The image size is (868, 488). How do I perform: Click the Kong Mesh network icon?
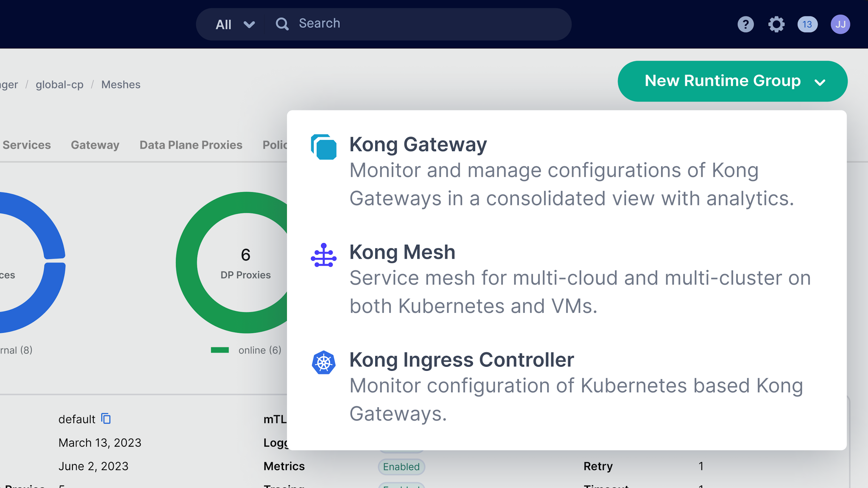click(323, 255)
